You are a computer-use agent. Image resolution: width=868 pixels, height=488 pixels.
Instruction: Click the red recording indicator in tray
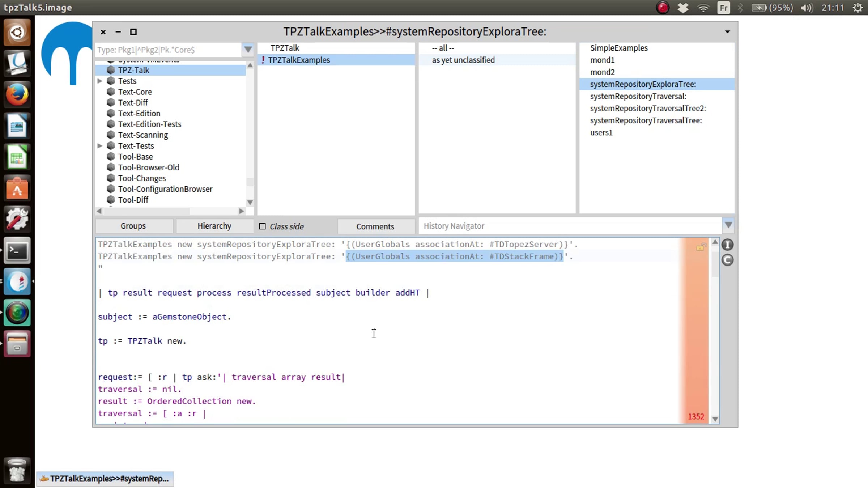663,8
